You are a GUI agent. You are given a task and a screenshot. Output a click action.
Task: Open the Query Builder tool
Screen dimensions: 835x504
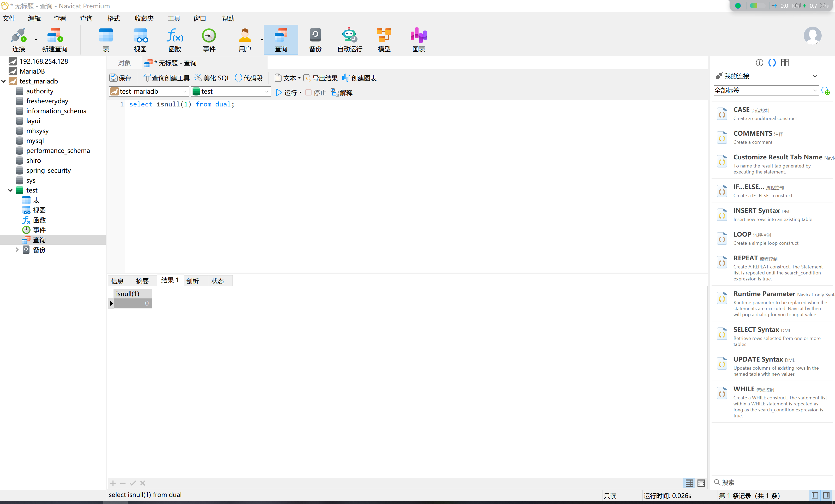[x=167, y=78]
